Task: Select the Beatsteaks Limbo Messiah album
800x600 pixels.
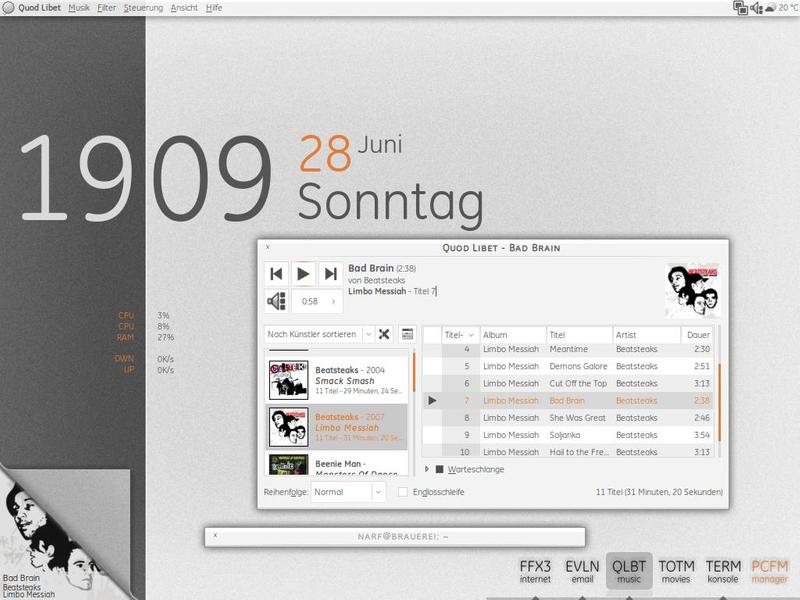Action: point(337,427)
